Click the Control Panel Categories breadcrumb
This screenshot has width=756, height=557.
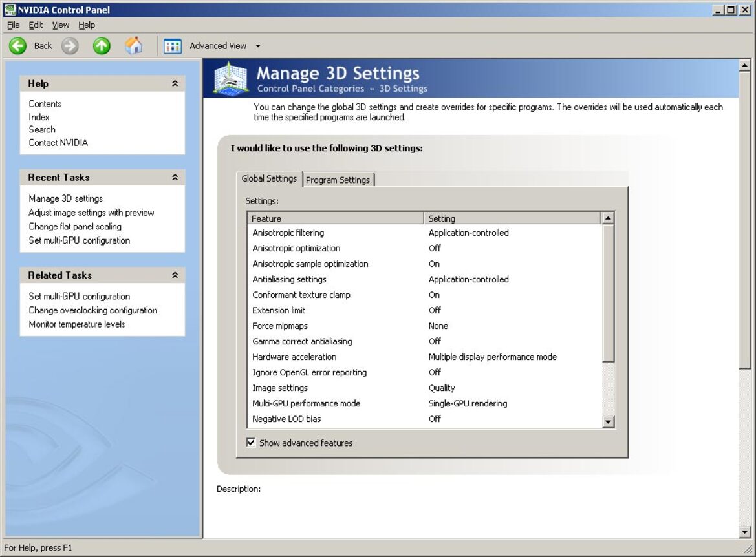pos(310,89)
